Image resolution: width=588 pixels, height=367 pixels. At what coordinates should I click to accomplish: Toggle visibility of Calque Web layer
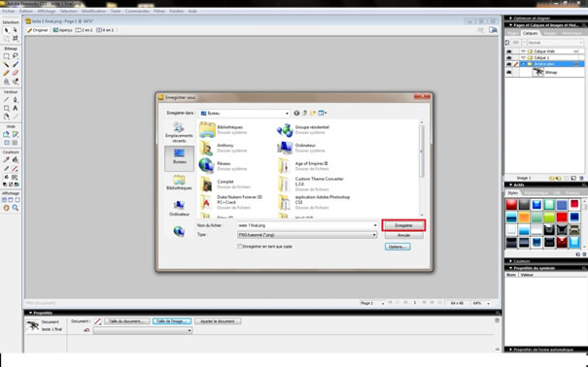tap(509, 51)
